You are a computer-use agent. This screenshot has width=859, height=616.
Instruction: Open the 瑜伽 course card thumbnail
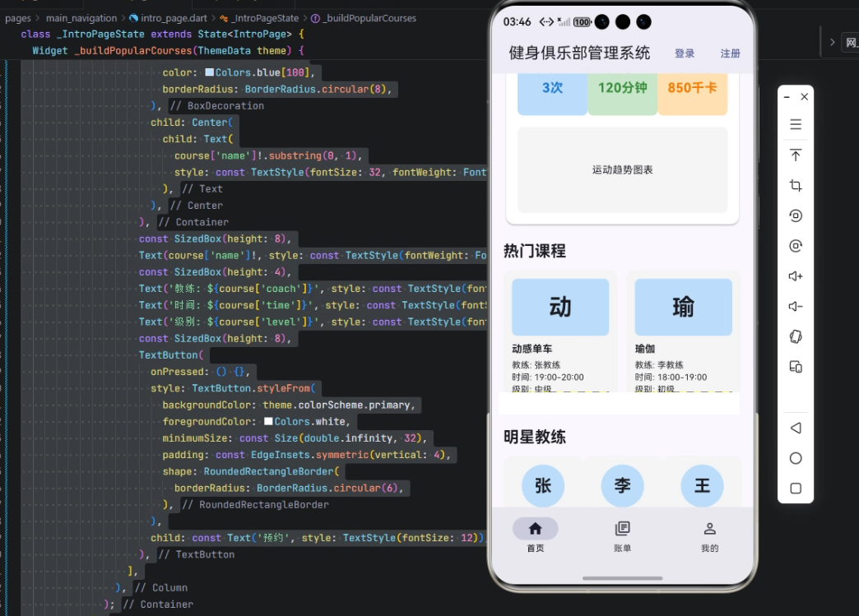pyautogui.click(x=683, y=308)
